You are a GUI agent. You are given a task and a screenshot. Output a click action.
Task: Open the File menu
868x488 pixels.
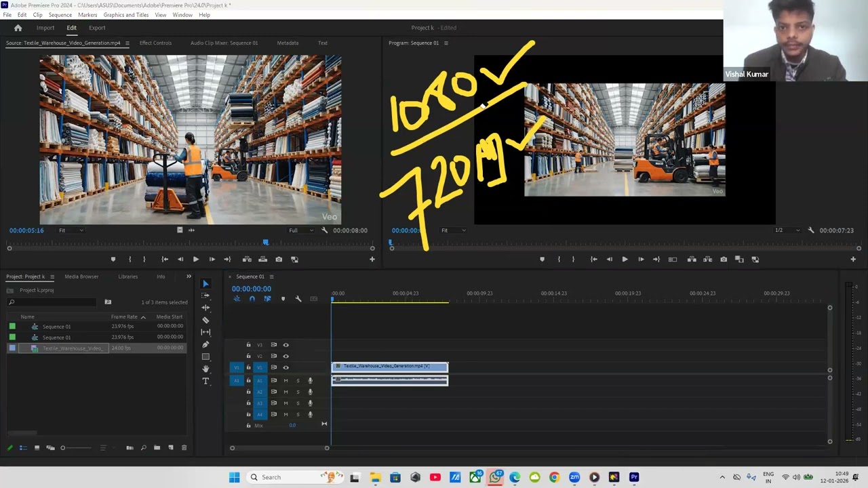pyautogui.click(x=7, y=15)
